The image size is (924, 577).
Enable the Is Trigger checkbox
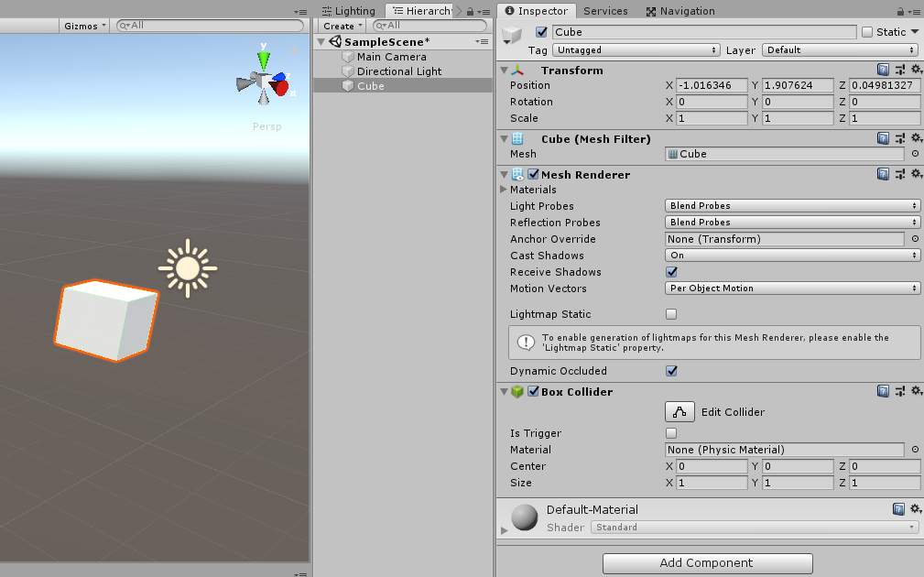click(x=671, y=432)
